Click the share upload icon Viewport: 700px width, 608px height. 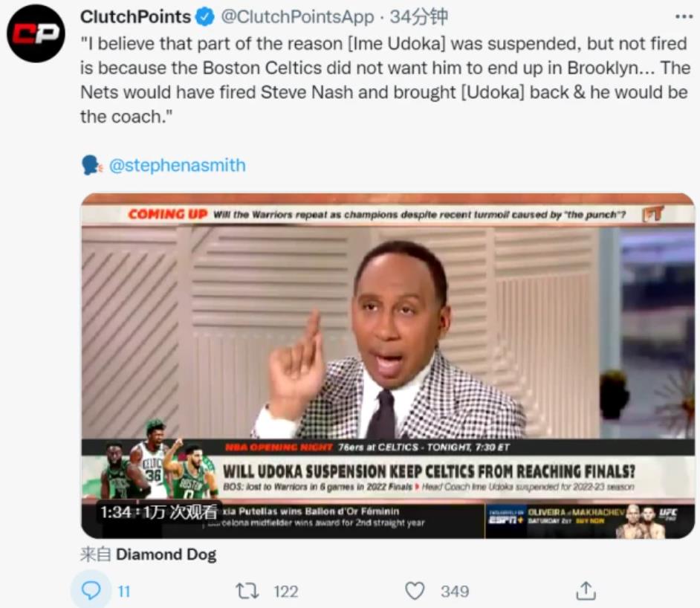point(586,591)
